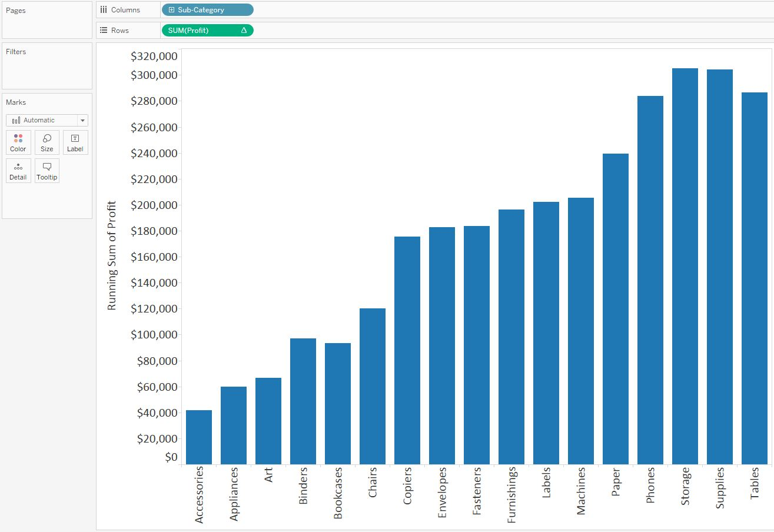Select the Phones bar in the chart
Image resolution: width=774 pixels, height=532 pixels.
pos(650,277)
